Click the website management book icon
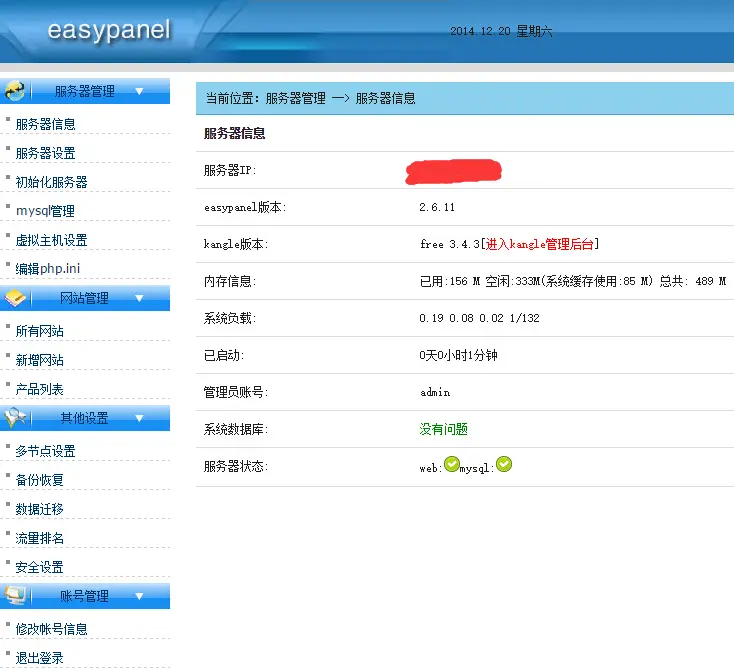This screenshot has height=672, width=734. 15,298
